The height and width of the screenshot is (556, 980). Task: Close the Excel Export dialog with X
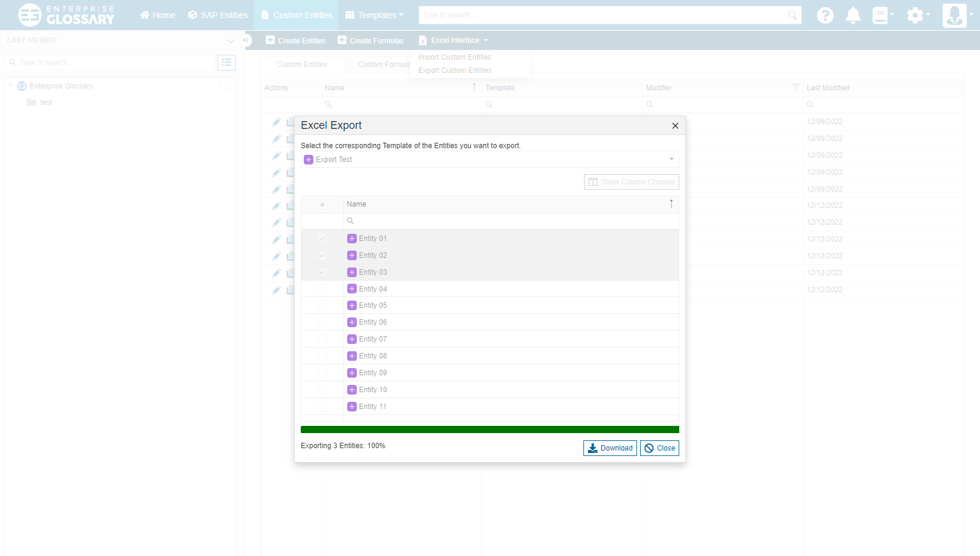tap(675, 126)
